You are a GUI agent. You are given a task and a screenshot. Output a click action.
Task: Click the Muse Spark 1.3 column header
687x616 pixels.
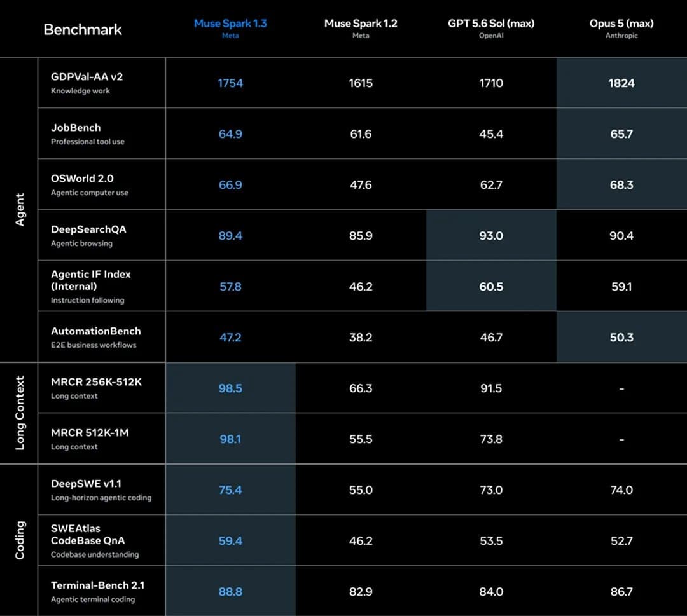(x=230, y=24)
